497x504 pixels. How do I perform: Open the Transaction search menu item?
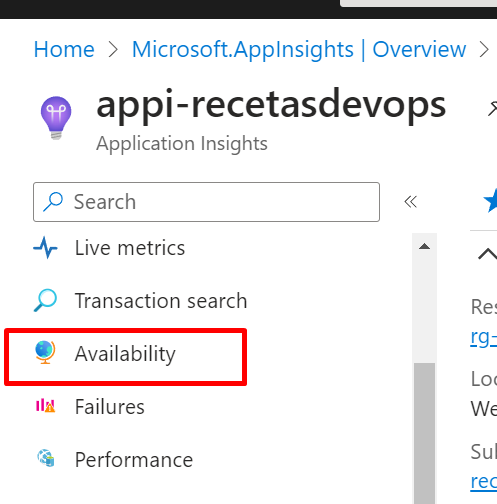161,301
